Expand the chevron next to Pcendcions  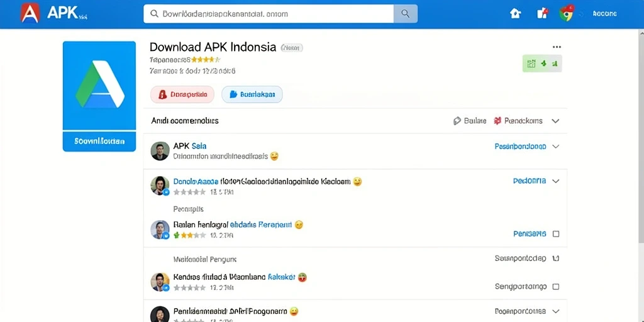tap(556, 121)
